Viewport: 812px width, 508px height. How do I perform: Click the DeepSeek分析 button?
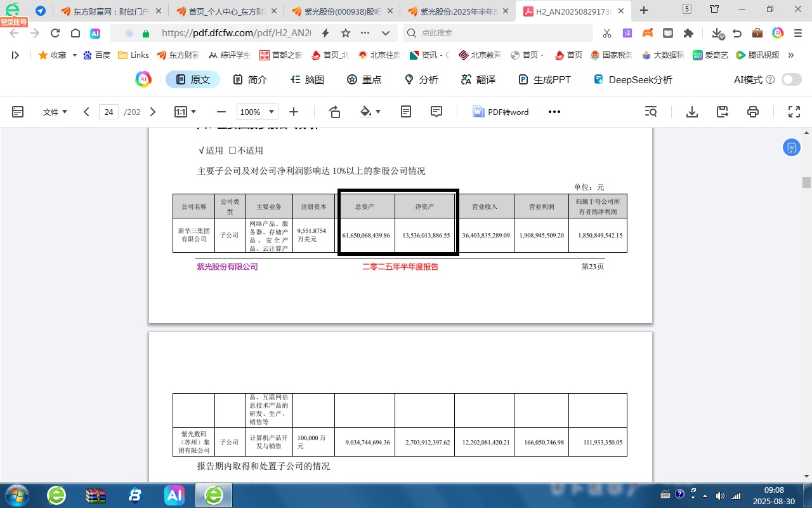(x=633, y=79)
